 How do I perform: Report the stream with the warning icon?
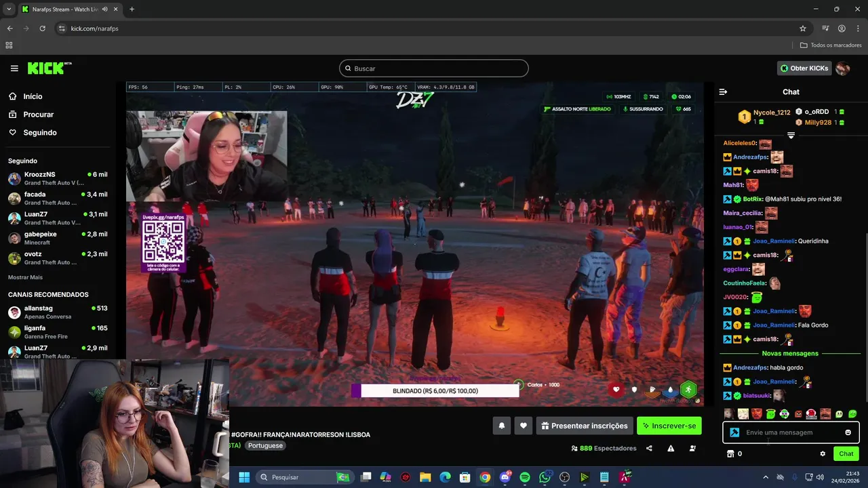coord(671,448)
